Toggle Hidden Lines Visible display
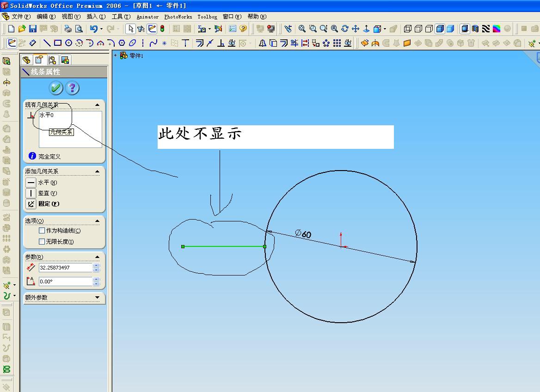The width and height of the screenshot is (540, 392). 418,29
